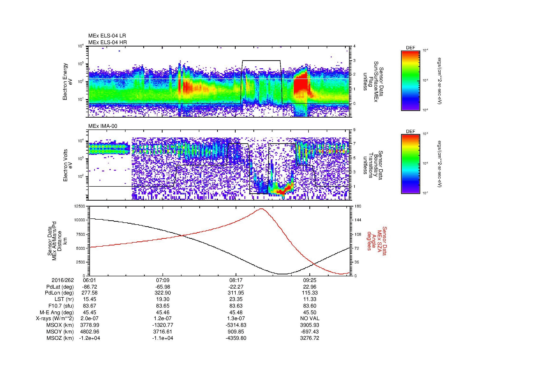Click the 'PdLon (deg)' row label
The image size is (555, 392).
click(x=60, y=293)
